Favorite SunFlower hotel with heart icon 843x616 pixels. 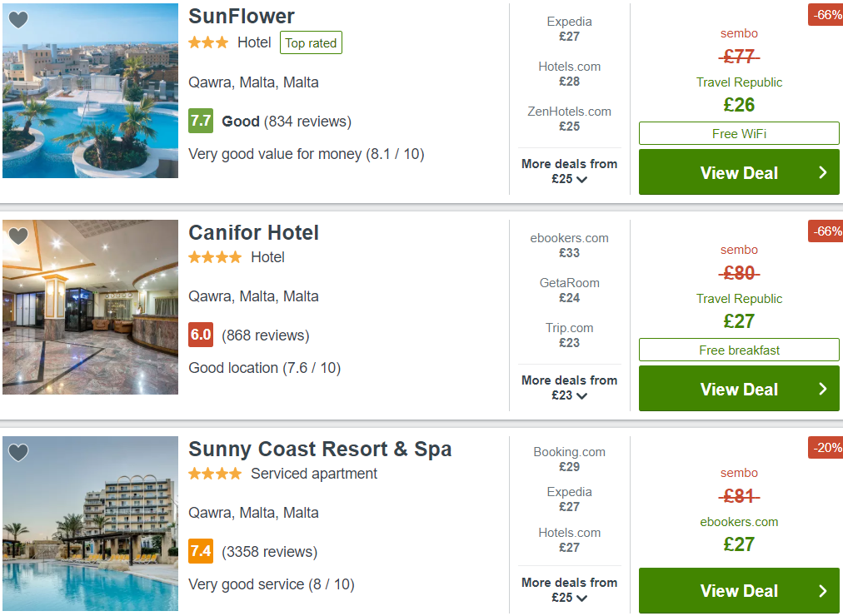click(x=18, y=20)
